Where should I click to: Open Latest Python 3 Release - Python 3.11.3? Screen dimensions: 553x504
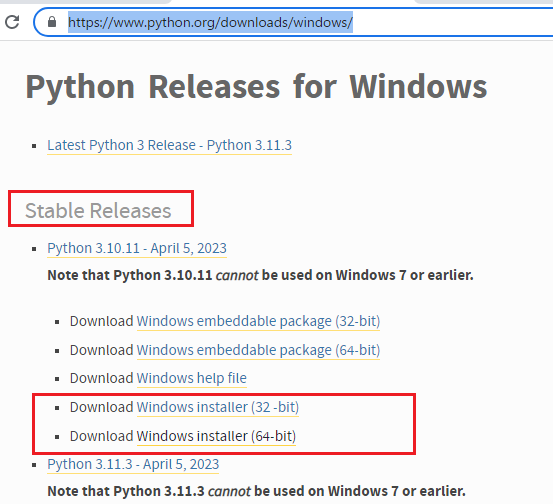pyautogui.click(x=170, y=145)
